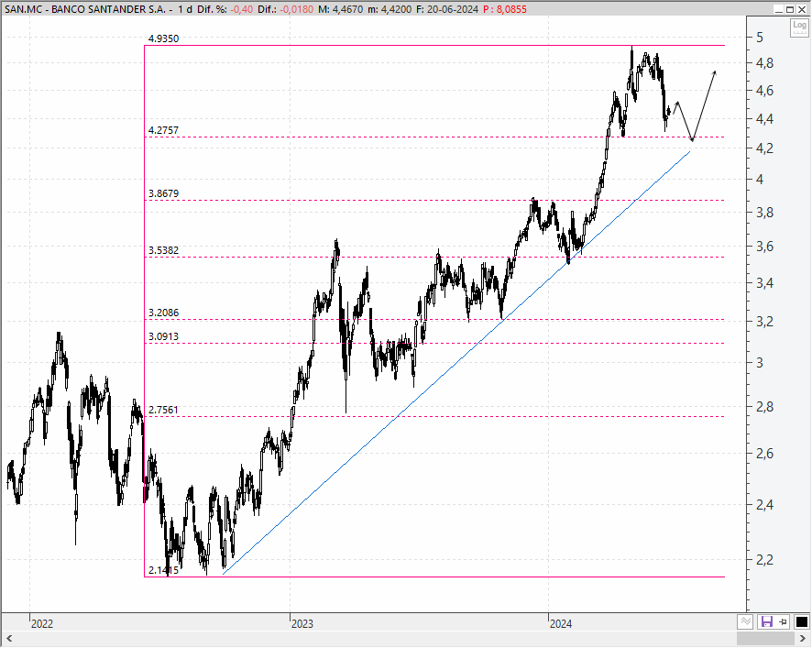Screen dimensions: 812x648
Task: Click the maximum value M: 4,4670
Action: (340, 9)
